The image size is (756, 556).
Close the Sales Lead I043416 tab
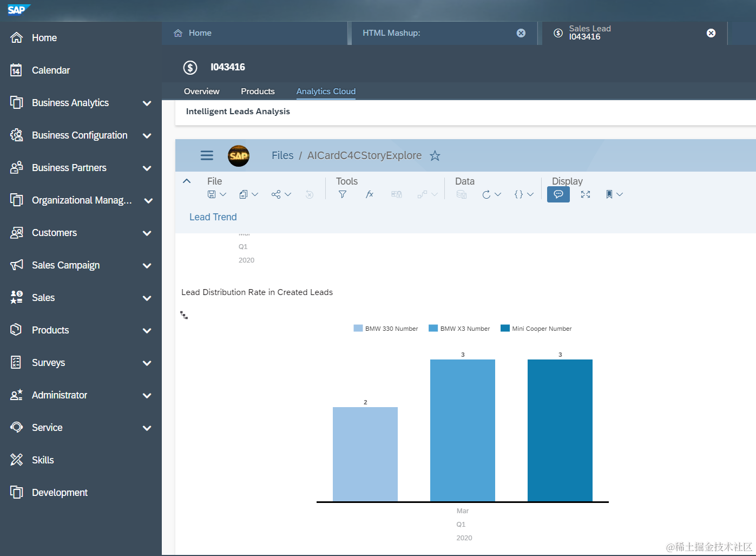(x=711, y=33)
